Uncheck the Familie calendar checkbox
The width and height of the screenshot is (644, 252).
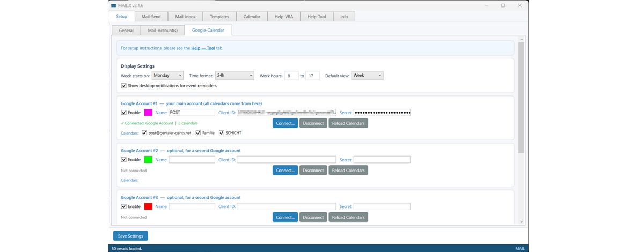[x=199, y=132]
